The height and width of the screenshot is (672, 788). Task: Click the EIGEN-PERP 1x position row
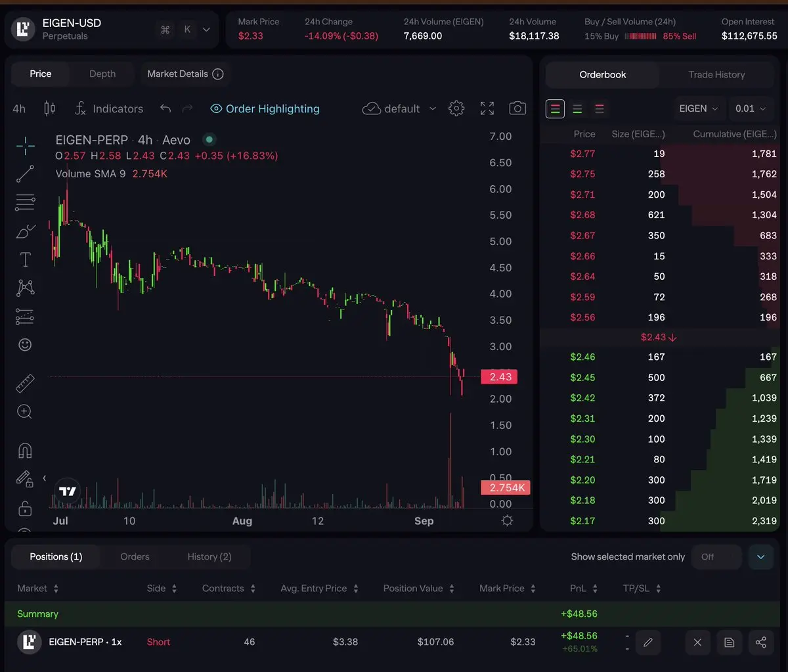394,642
